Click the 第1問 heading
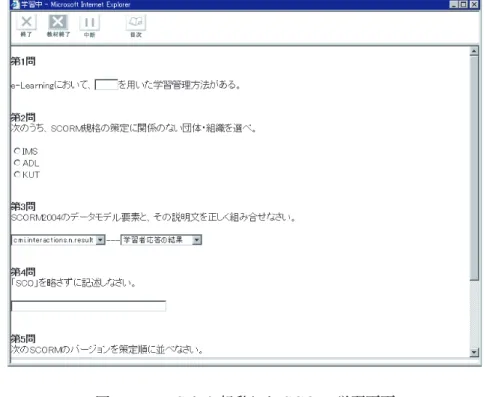This screenshot has width=484, height=397. pyautogui.click(x=23, y=61)
